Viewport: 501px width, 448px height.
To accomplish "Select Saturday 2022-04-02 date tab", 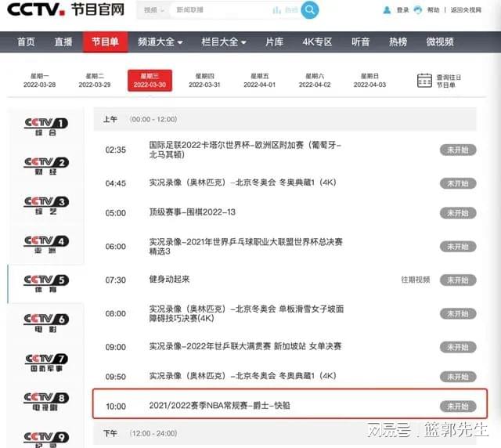I will (x=315, y=80).
